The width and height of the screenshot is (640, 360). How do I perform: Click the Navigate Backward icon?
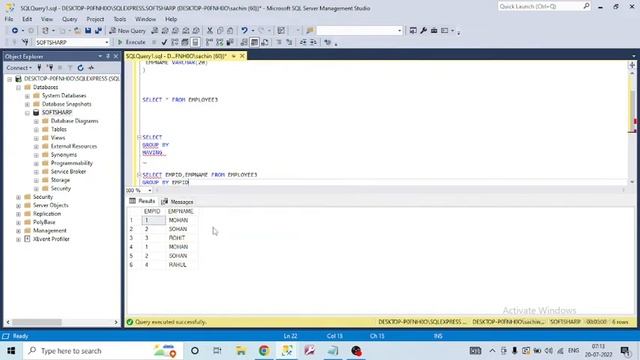click(x=15, y=31)
